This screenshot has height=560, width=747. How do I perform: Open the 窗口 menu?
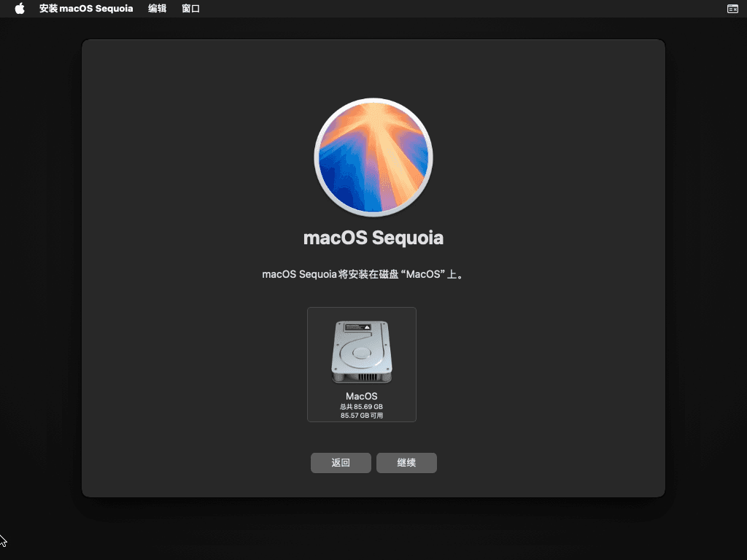pyautogui.click(x=190, y=9)
